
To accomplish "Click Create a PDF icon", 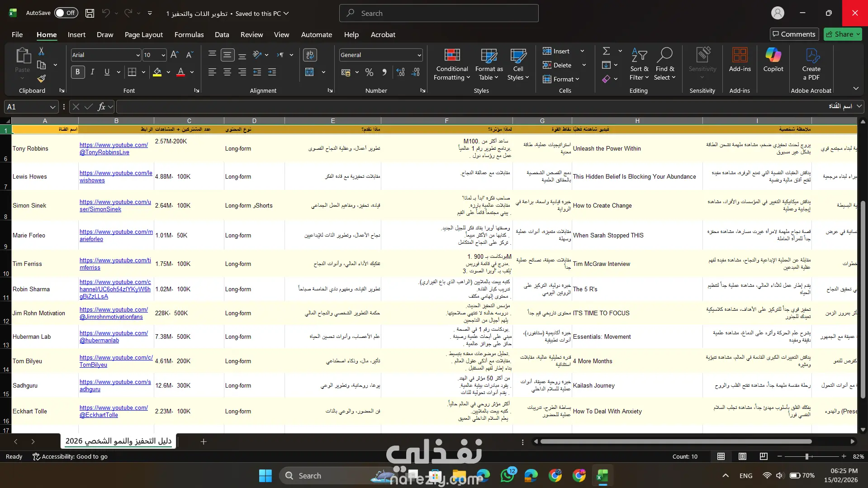I will [x=811, y=65].
